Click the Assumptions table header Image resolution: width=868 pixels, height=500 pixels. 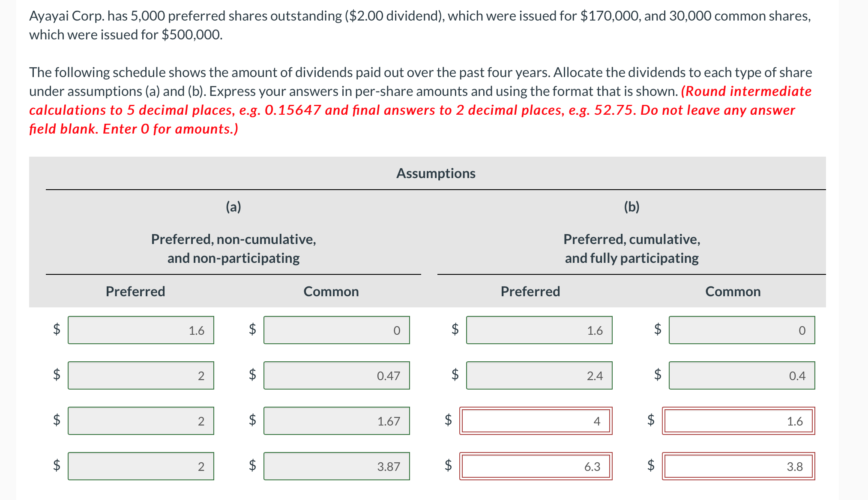click(x=435, y=173)
